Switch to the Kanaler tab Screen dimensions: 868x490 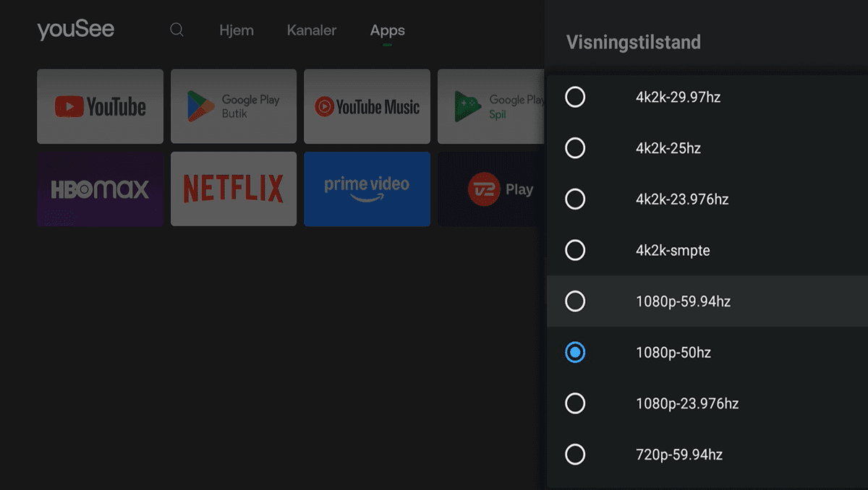(312, 30)
